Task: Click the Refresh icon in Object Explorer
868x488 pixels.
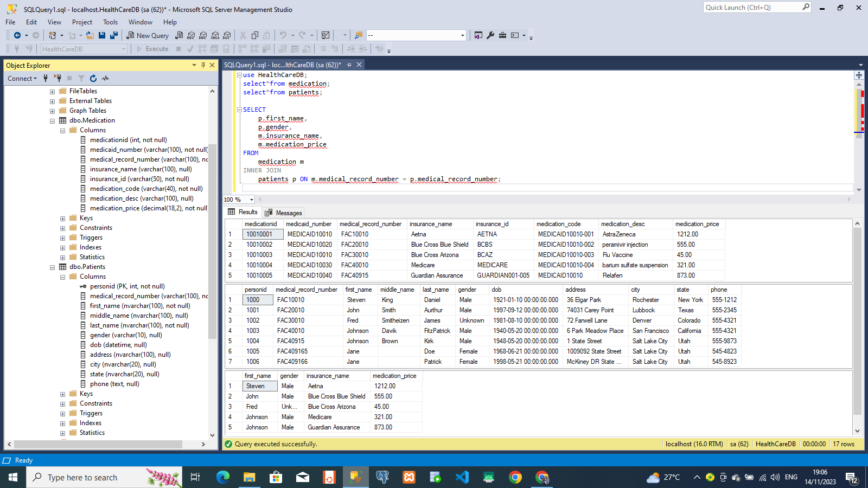Action: point(93,79)
